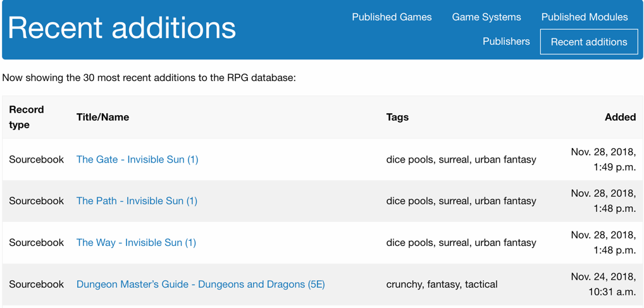Screen dimensions: 644x308
Task: Open The Path - Invisible Sun link
Action: click(137, 201)
